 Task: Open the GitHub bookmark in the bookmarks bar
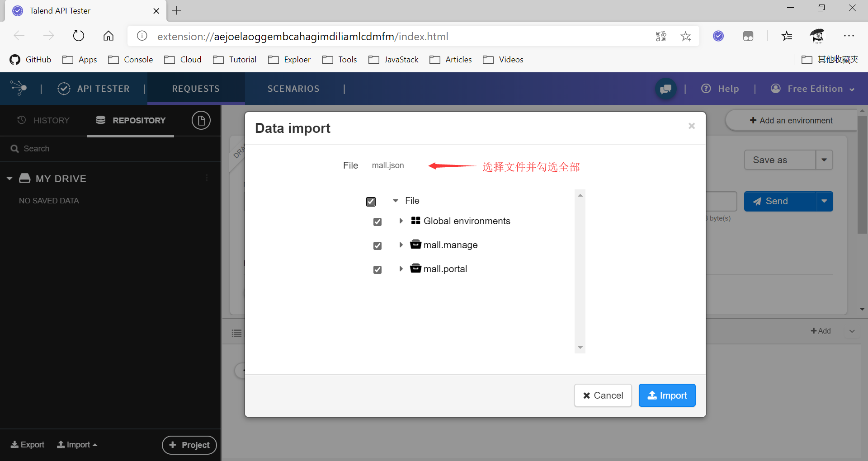[x=30, y=59]
